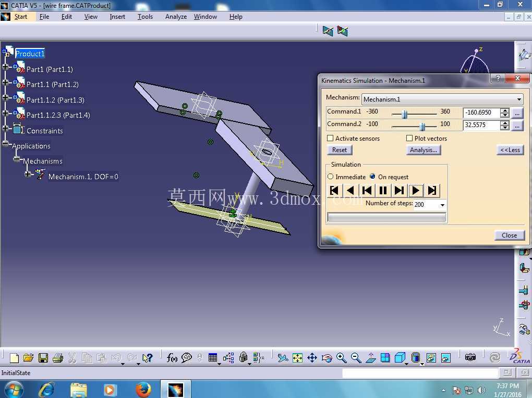Expand Part1 (Part1.1) tree node
Screen dimensions: 532x398
[5, 67]
